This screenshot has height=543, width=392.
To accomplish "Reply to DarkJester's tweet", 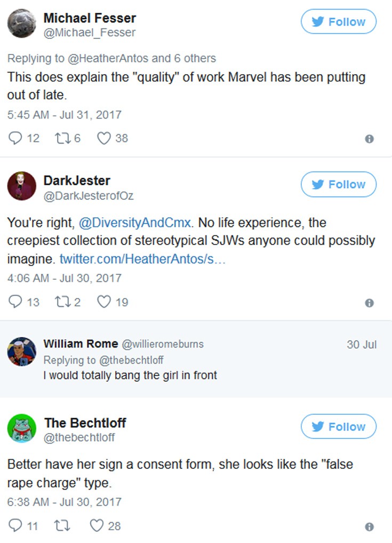I will 15,302.
